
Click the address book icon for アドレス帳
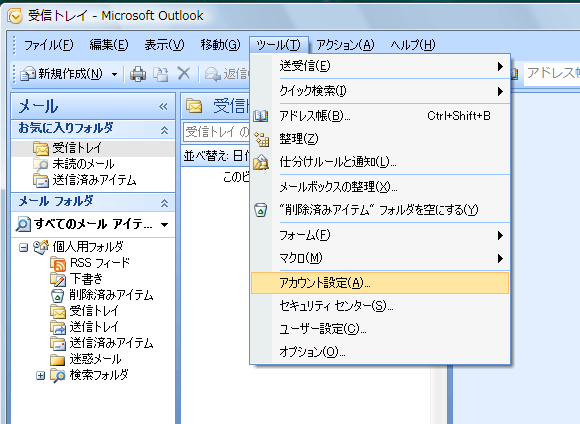pyautogui.click(x=261, y=116)
